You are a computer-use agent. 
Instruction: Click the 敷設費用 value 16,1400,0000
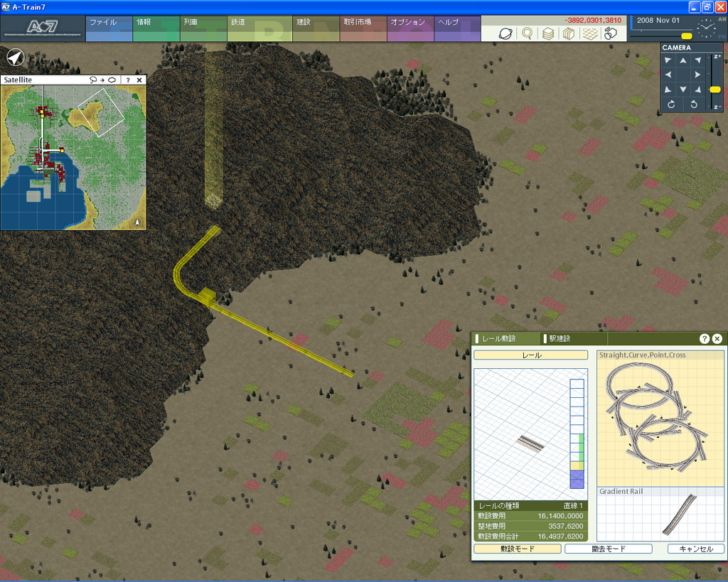[x=560, y=516]
